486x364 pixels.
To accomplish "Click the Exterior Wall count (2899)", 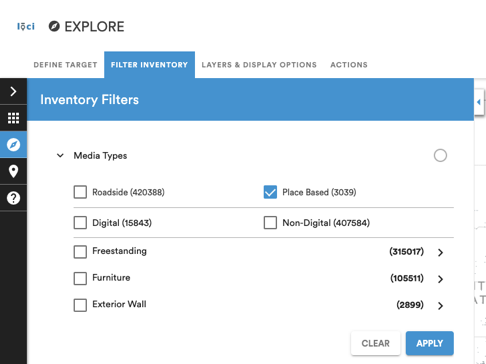I will click(410, 305).
